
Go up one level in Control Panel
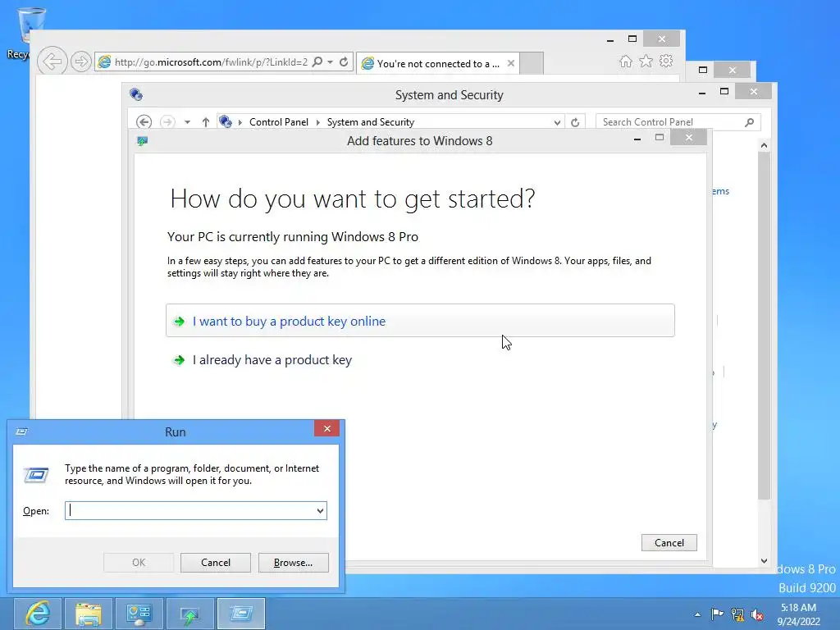206,122
